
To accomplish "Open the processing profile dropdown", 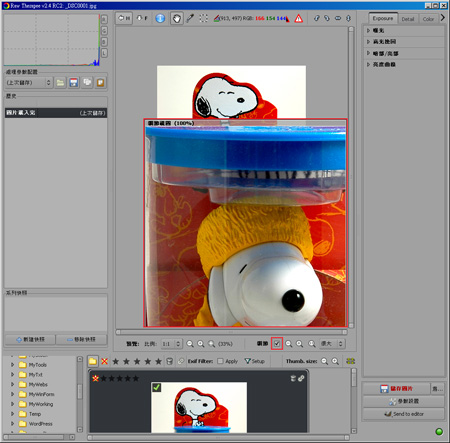I will 29,82.
